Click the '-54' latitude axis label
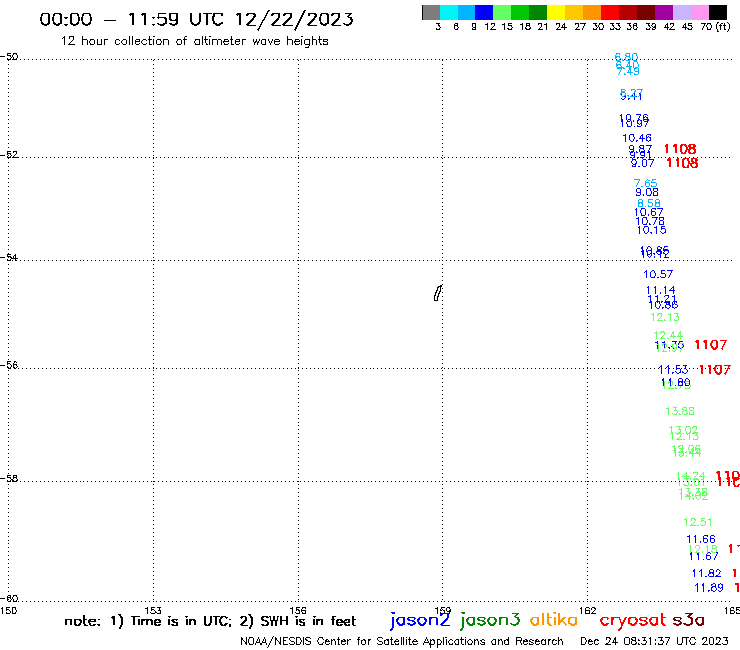Image resolution: width=740 pixels, height=650 pixels. 9,257
